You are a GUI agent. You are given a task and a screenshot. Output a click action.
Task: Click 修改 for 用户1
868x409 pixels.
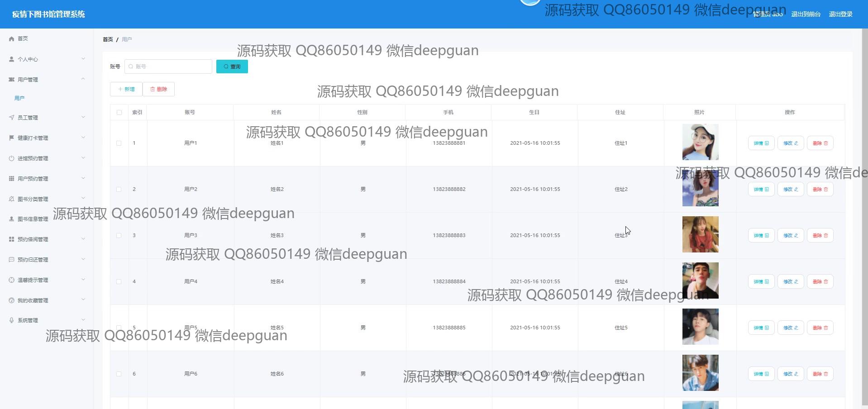click(x=791, y=143)
